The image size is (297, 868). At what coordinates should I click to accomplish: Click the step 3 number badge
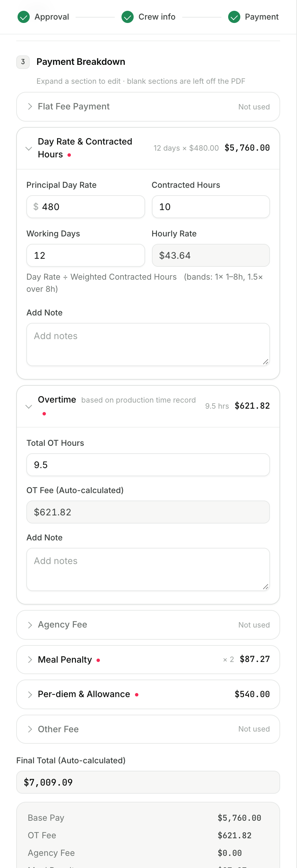(x=23, y=62)
